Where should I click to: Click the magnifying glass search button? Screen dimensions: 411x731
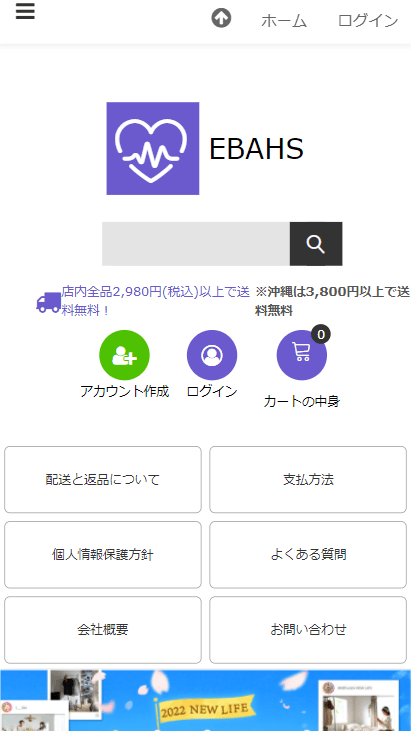click(x=316, y=244)
